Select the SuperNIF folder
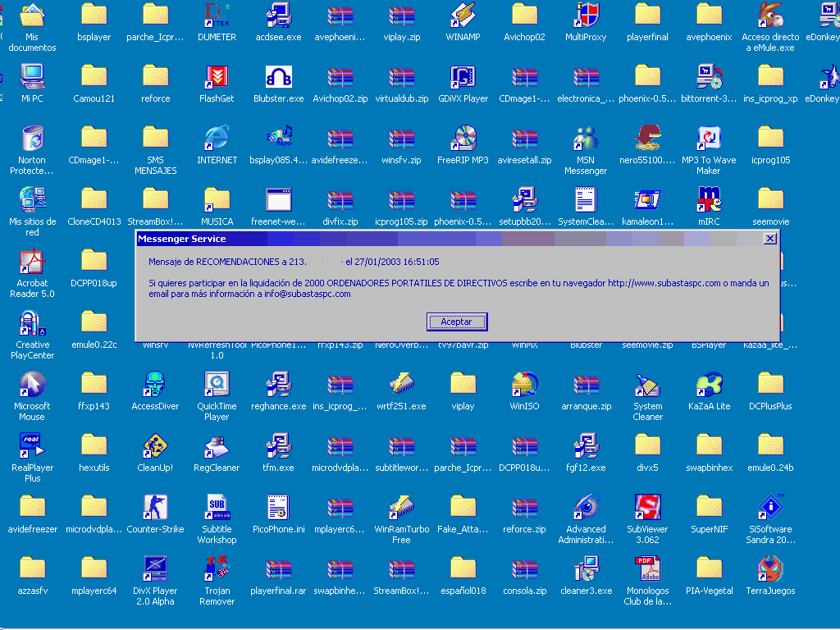Screen dimensions: 840x630 [x=709, y=508]
